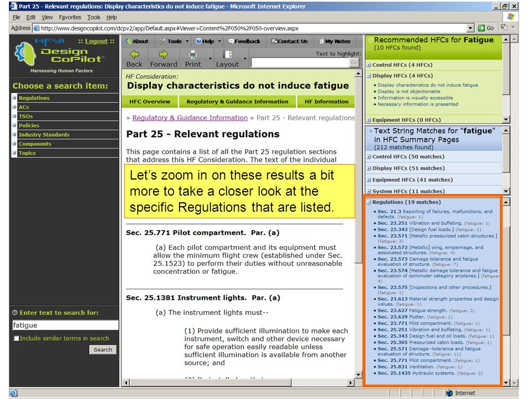This screenshot has height=399, width=532.
Task: Click the Print printer icon
Action: pyautogui.click(x=193, y=54)
